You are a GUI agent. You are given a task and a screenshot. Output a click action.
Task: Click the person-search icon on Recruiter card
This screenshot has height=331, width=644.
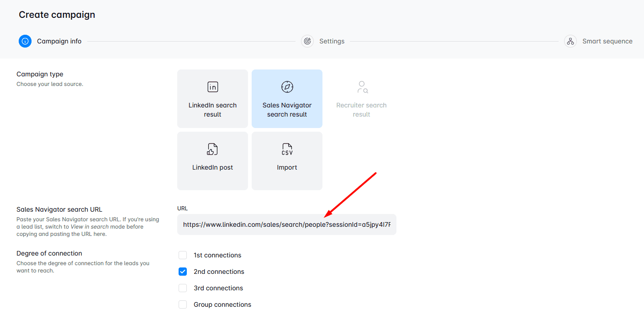click(x=362, y=87)
